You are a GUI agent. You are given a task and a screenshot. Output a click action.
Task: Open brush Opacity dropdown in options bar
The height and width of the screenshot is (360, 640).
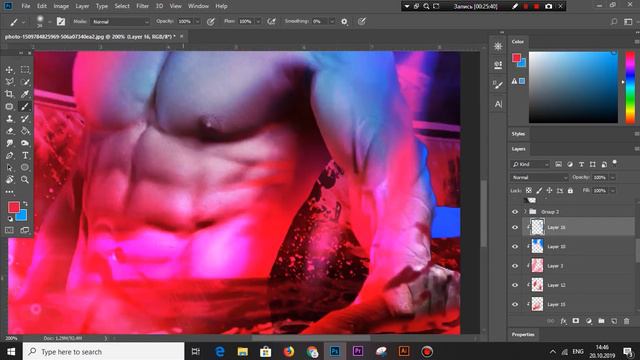[x=198, y=22]
